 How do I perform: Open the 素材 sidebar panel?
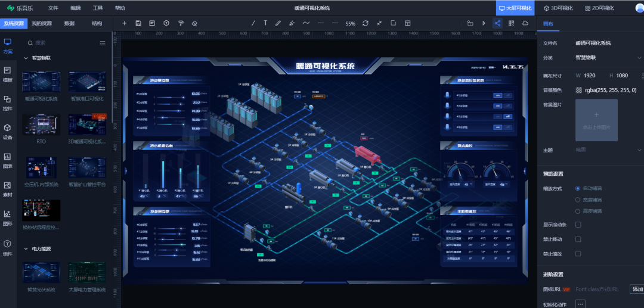pos(8,189)
